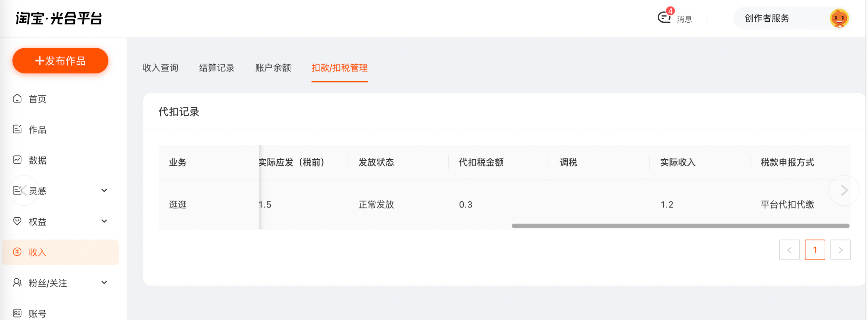Expand the 权益 submenu chevron
868x320 pixels.
coord(105,221)
